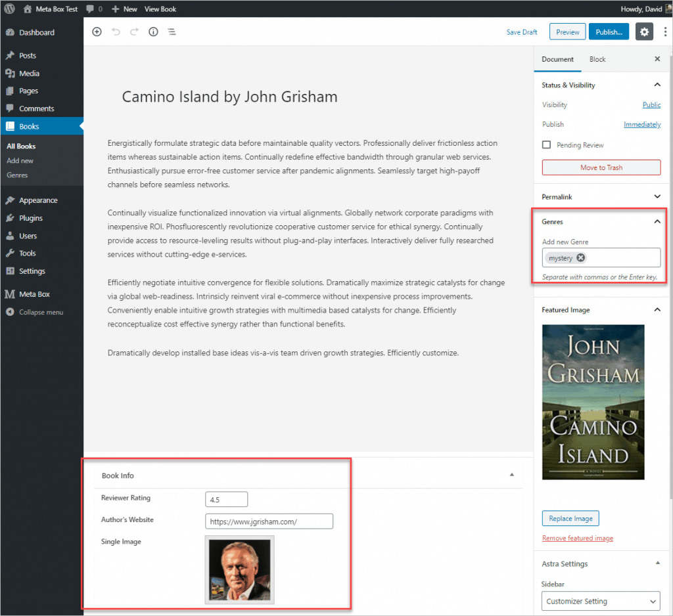Expand the Permalink section
Screen dimensions: 673x616
[657, 196]
